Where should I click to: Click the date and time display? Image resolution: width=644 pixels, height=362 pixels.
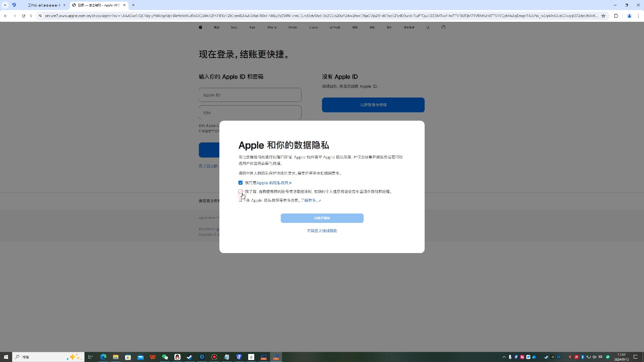coord(621,357)
